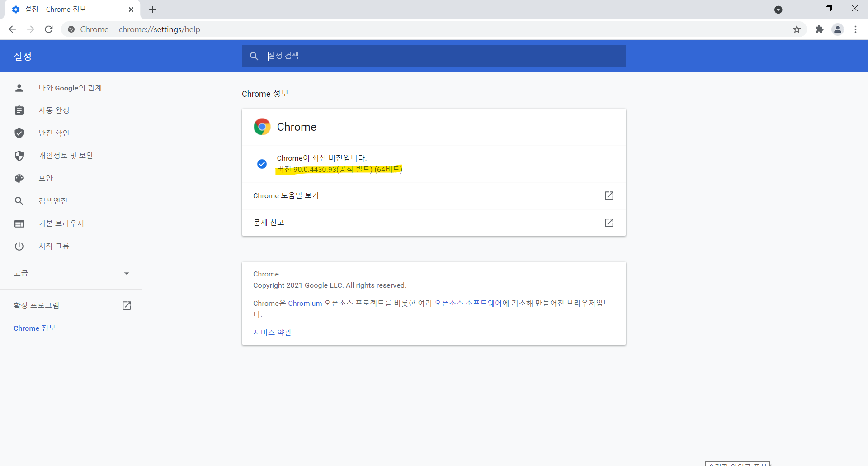Click the clipboard icon for '자동 완성'
The image size is (868, 466).
tap(19, 110)
